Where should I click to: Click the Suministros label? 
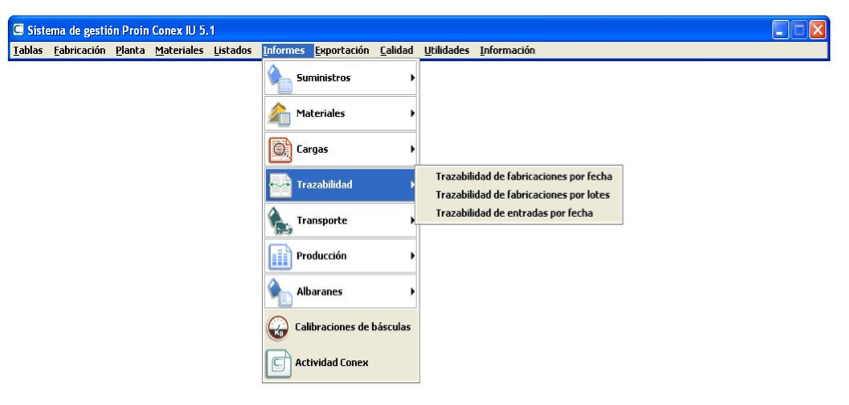pos(323,78)
